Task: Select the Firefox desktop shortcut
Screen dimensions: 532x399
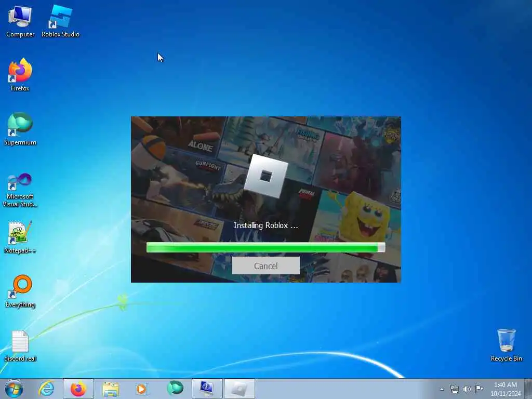Action: coord(20,75)
